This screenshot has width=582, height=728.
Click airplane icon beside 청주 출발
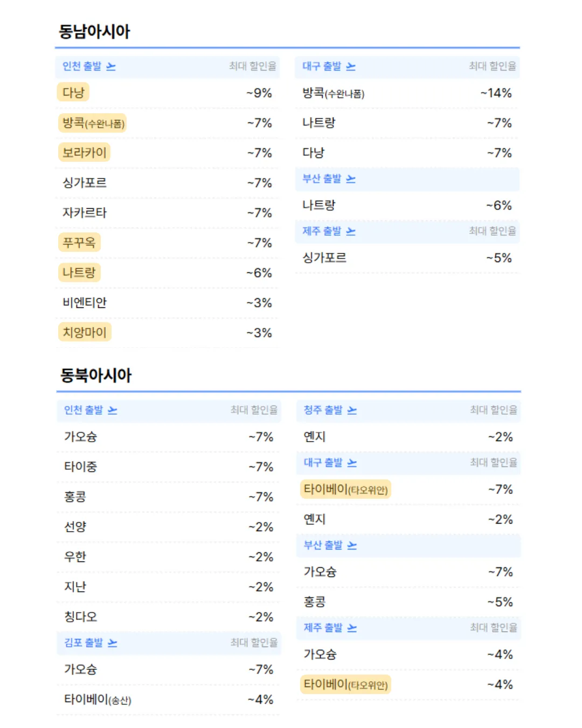352,410
